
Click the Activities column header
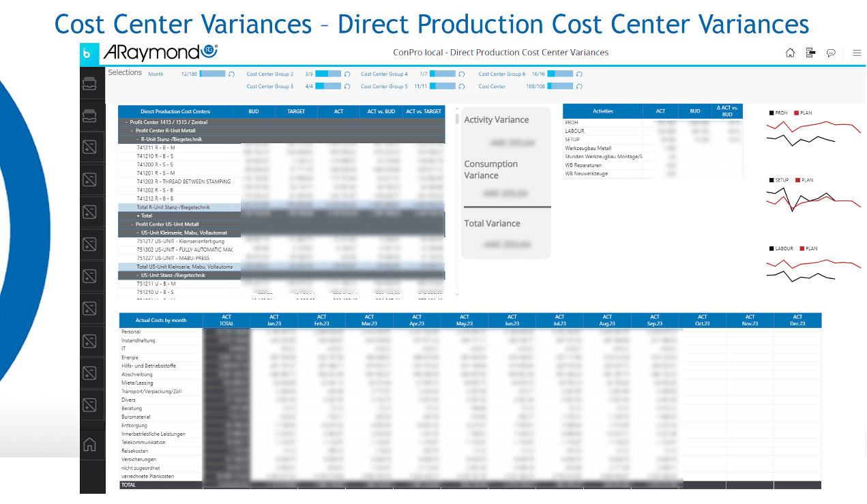click(x=603, y=111)
